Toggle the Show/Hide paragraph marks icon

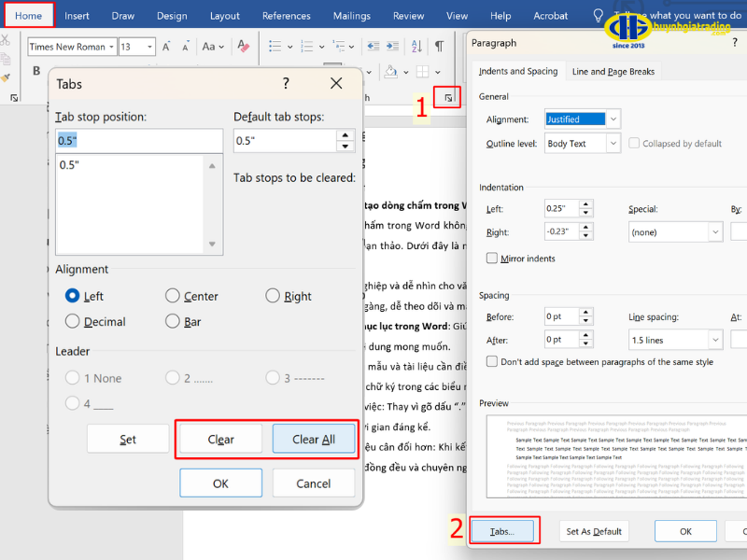coord(439,46)
